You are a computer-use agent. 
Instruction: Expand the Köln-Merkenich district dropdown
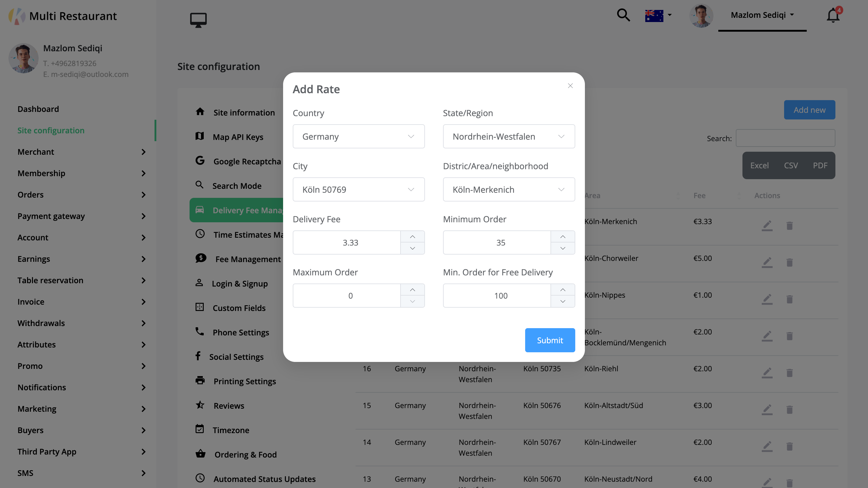pyautogui.click(x=509, y=190)
